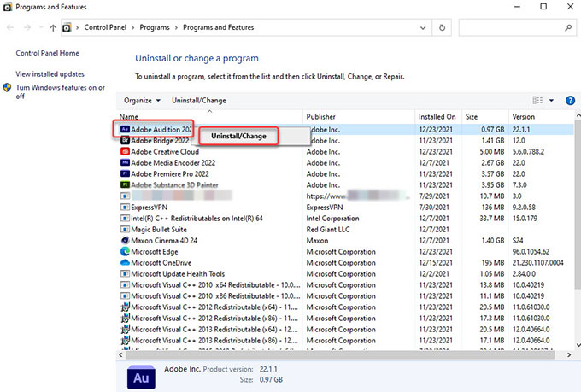Click the Control Panel icon in address bar
This screenshot has height=392, width=581.
point(67,28)
